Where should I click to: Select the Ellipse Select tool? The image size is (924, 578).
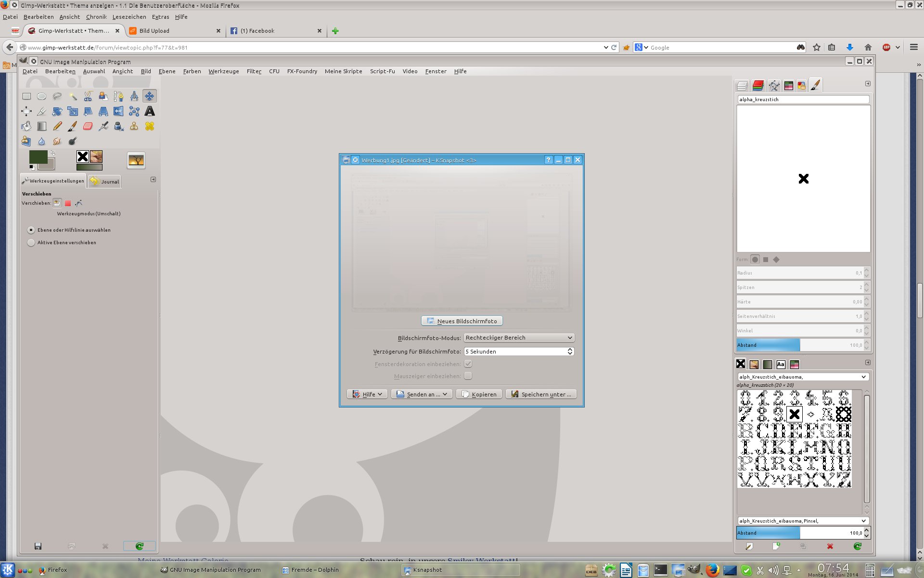[42, 96]
